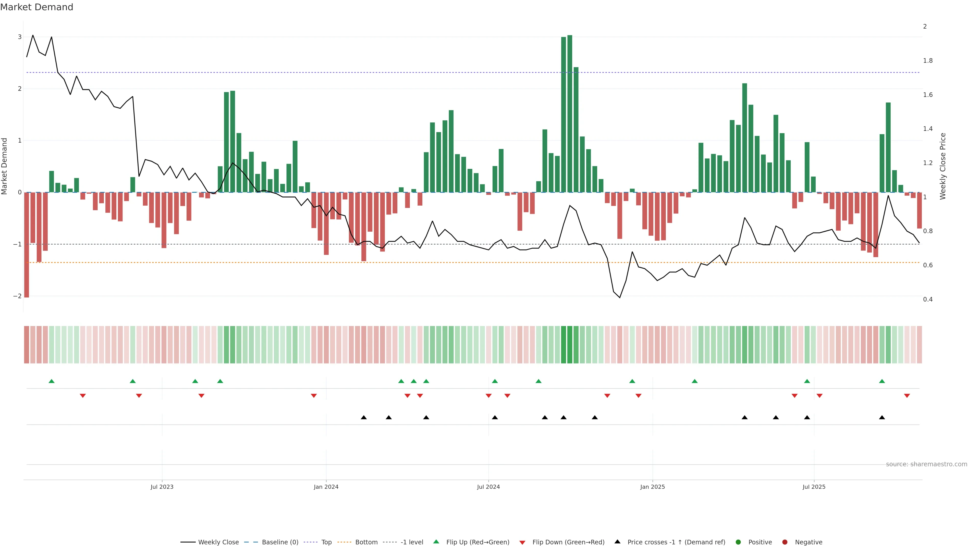Click the green Positive legend dot
The image size is (980, 551).
tap(738, 542)
